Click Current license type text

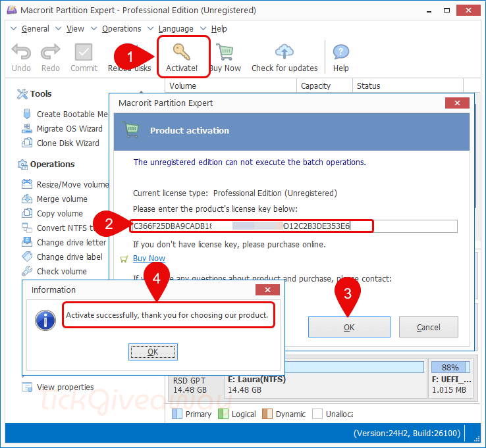(235, 193)
